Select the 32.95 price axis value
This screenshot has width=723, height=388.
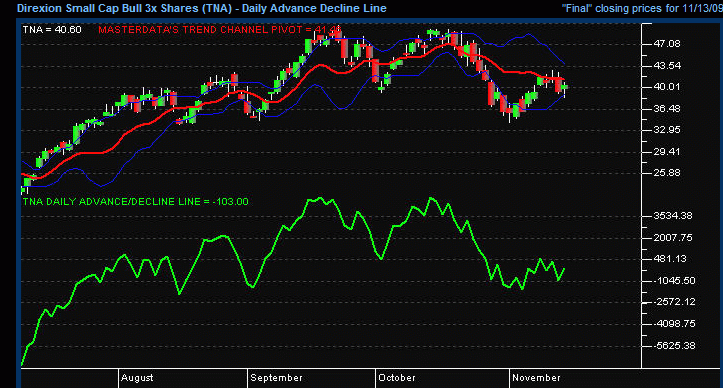(x=667, y=130)
